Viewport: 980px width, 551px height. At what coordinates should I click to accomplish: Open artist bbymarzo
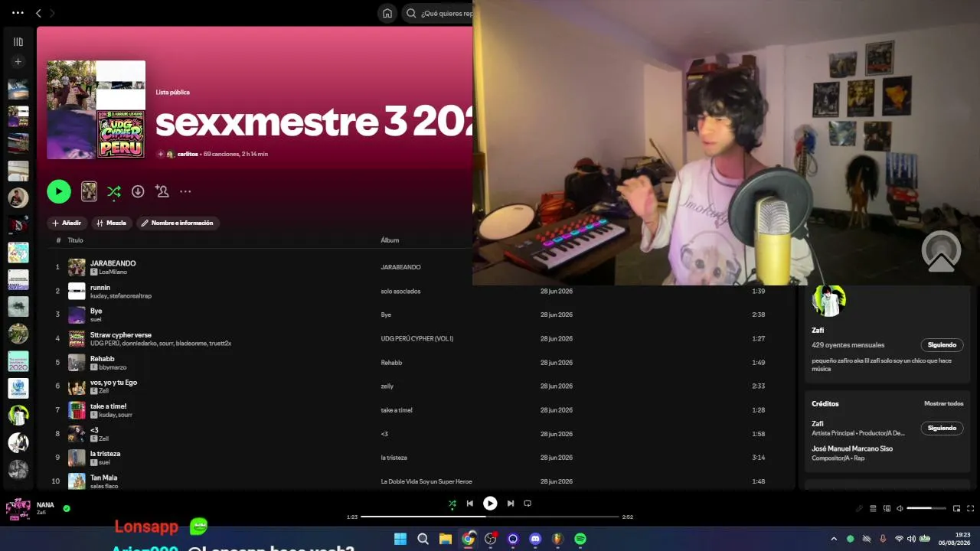coord(113,367)
